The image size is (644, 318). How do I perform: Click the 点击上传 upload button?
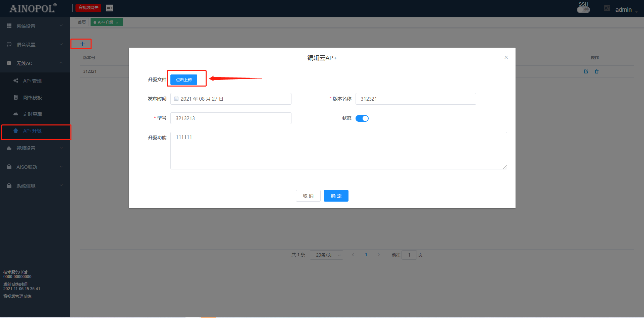pos(184,80)
